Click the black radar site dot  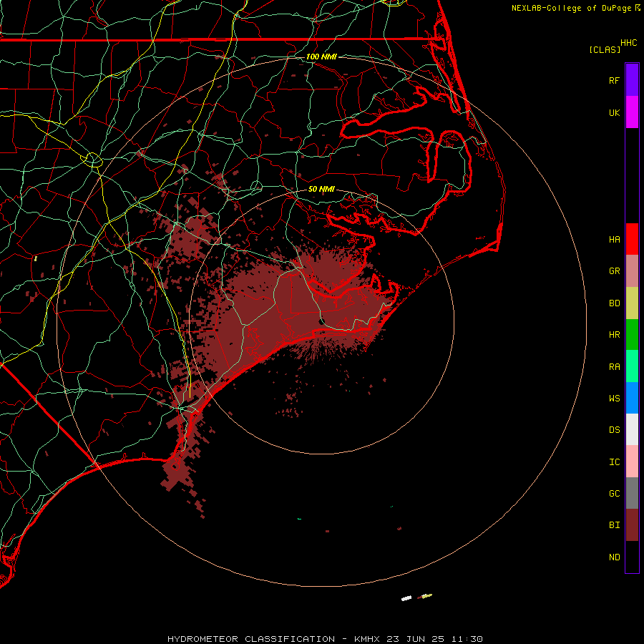pos(322,321)
